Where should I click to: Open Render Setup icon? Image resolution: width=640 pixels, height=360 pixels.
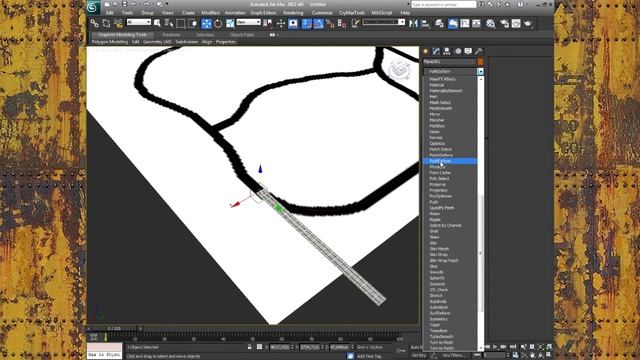504,24
